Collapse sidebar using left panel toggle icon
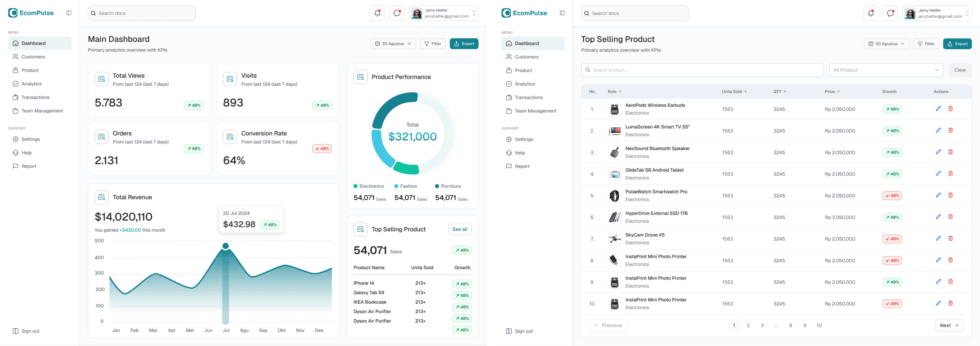The height and width of the screenshot is (346, 980). [69, 13]
